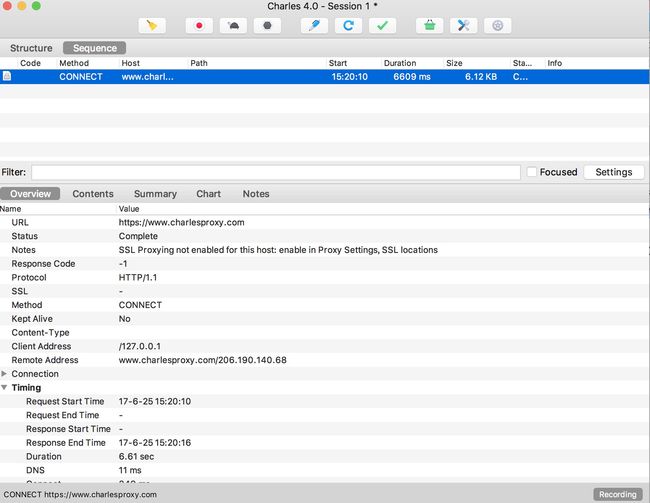Select the Status row showing Complete
The height and width of the screenshot is (503, 650).
tap(325, 236)
